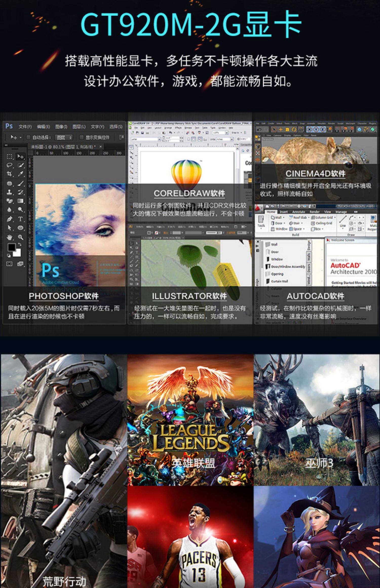The height and width of the screenshot is (588, 380).
Task: Pick the Spot Healing Brush in Photoshop
Action: point(10,183)
